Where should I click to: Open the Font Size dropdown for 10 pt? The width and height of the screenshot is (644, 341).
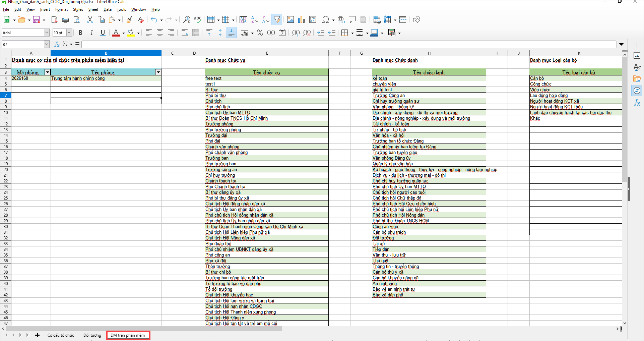(69, 33)
